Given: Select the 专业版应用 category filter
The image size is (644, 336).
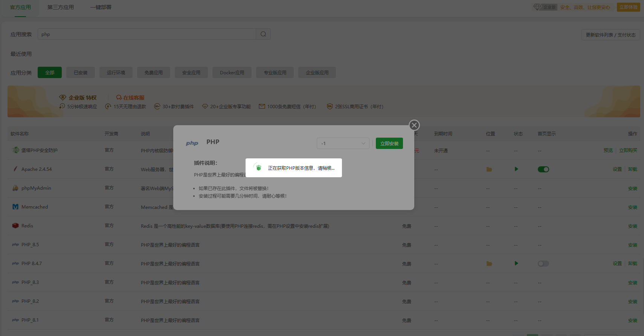Looking at the screenshot, I should 275,72.
